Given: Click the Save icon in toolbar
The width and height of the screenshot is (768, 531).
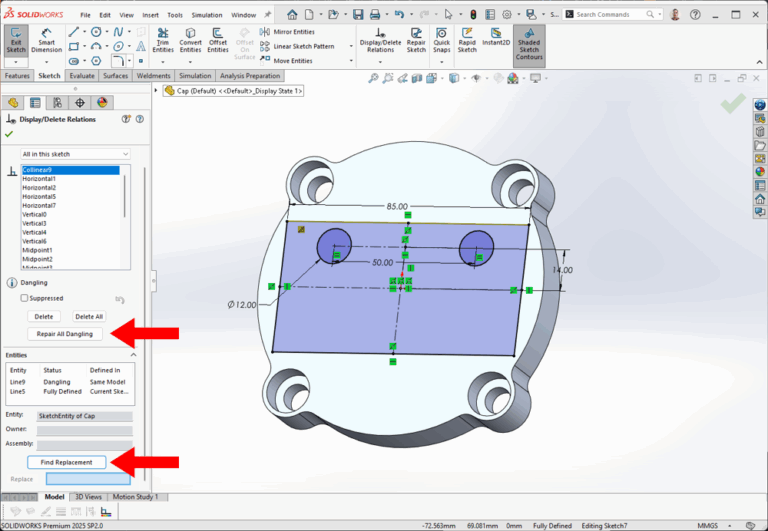Looking at the screenshot, I should tap(358, 15).
